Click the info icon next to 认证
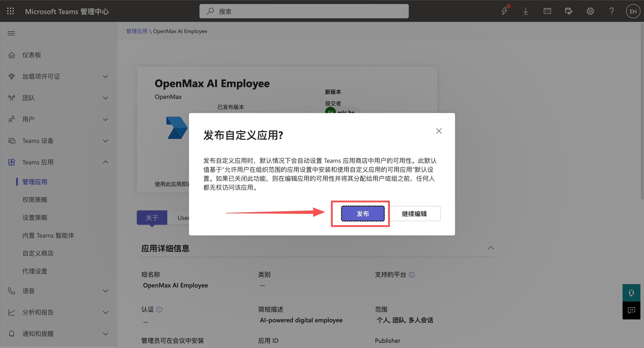 pyautogui.click(x=159, y=310)
